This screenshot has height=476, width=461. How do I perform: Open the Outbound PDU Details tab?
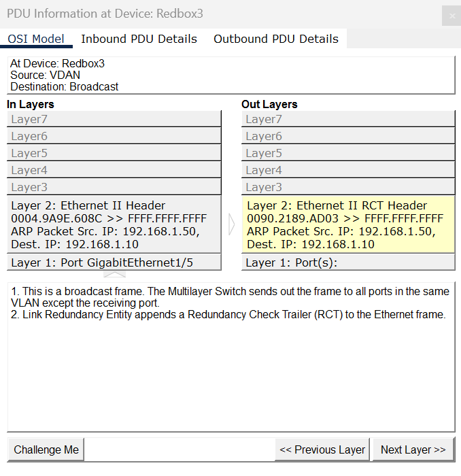click(275, 39)
